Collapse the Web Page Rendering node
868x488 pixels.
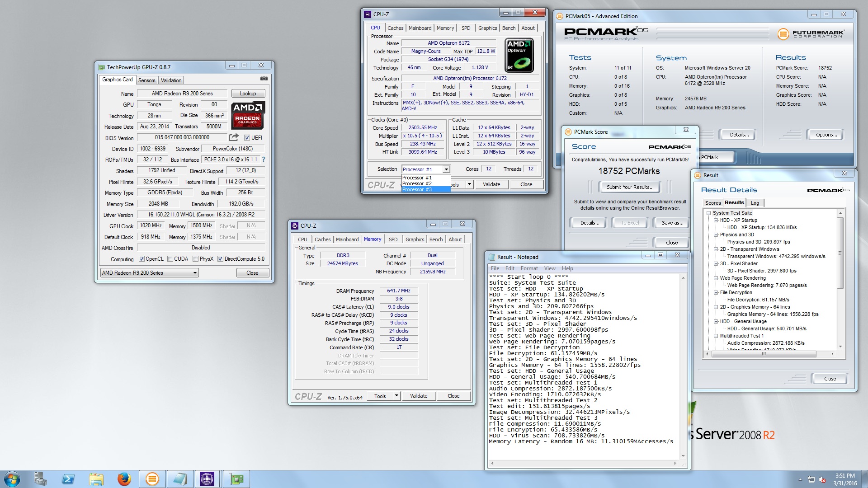click(x=716, y=278)
